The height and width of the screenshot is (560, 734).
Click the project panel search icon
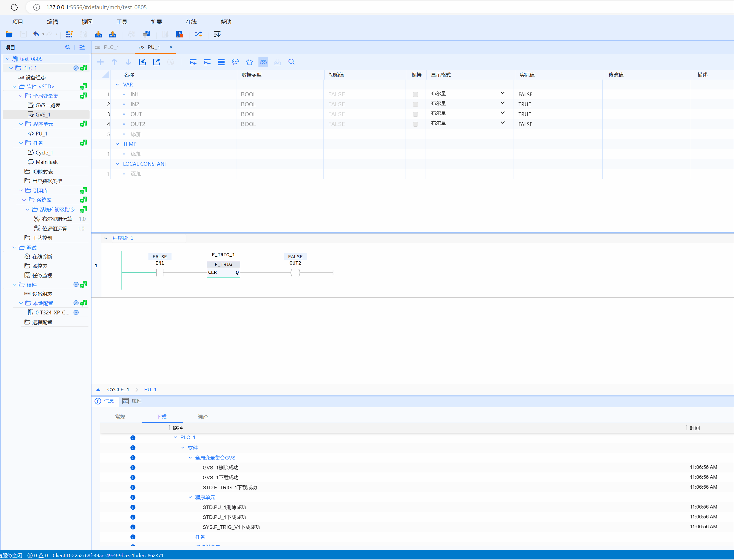67,47
